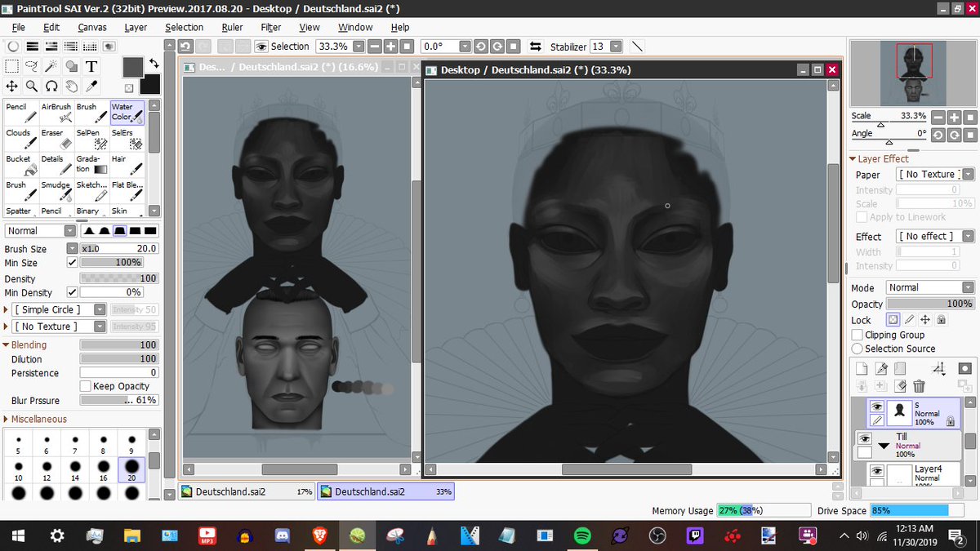Open the Effect No effect dropdown
980x551 pixels.
pyautogui.click(x=935, y=236)
